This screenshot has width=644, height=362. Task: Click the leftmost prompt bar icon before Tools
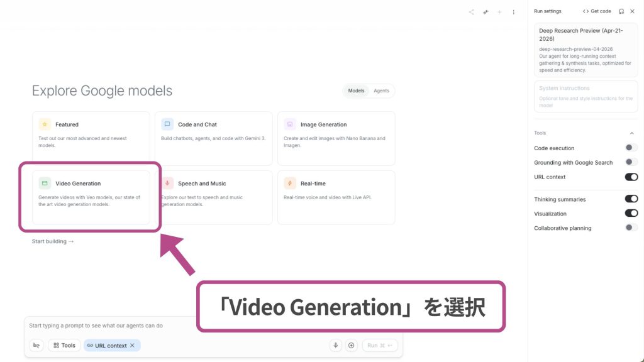coord(36,346)
